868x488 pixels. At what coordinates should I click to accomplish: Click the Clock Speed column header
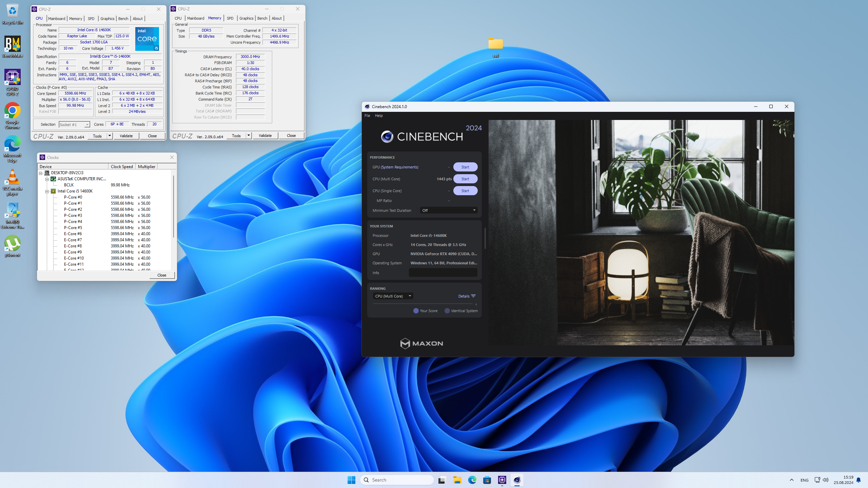point(122,166)
